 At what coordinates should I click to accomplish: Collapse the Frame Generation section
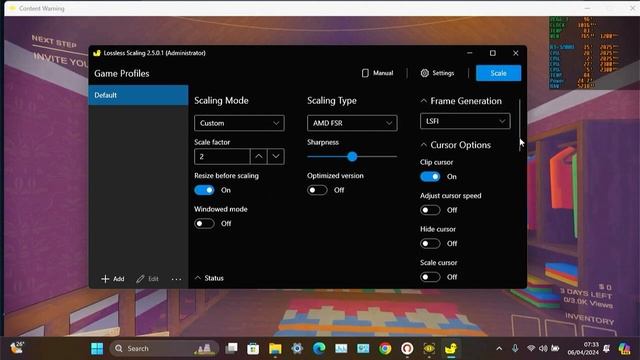(x=424, y=101)
